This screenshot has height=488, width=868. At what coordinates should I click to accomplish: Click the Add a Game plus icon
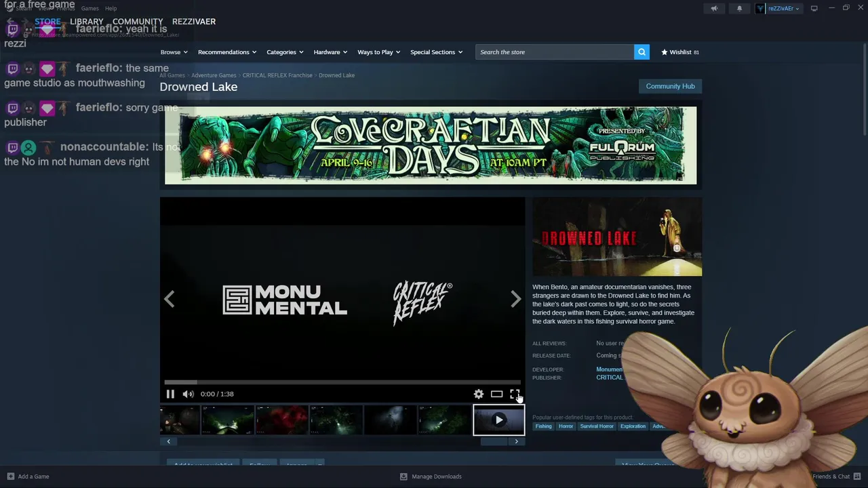(x=10, y=476)
